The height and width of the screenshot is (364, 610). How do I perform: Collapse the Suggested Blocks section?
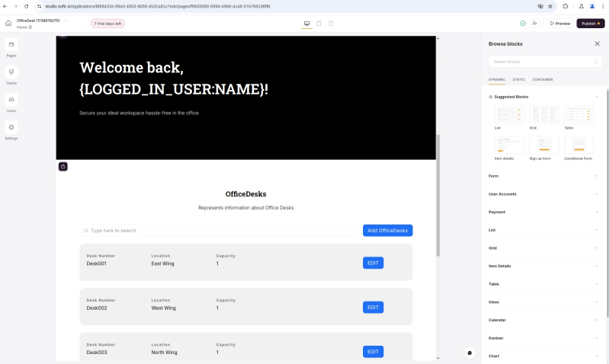[x=596, y=97]
